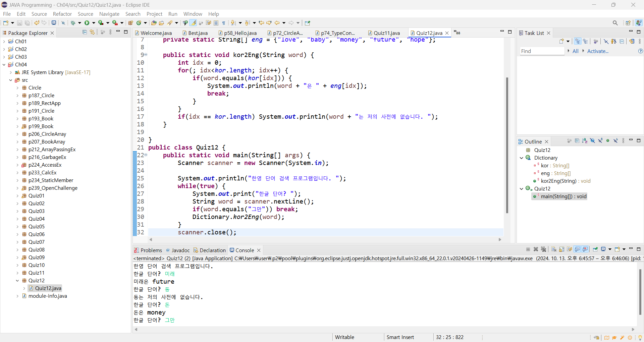Open the Window menu
Viewport: 644px width, 342px height.
pyautogui.click(x=193, y=14)
